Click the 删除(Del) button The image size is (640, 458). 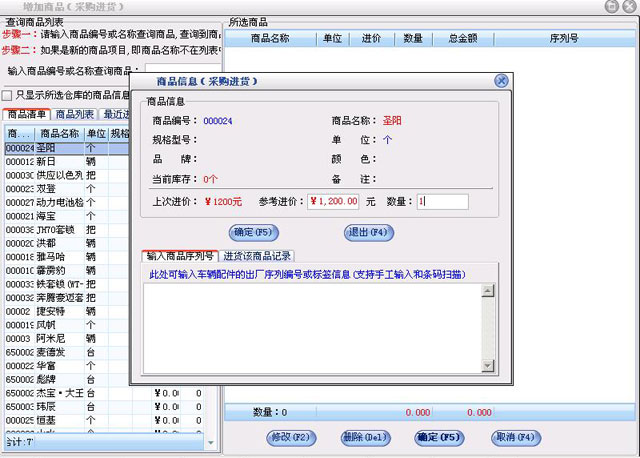pyautogui.click(x=364, y=437)
